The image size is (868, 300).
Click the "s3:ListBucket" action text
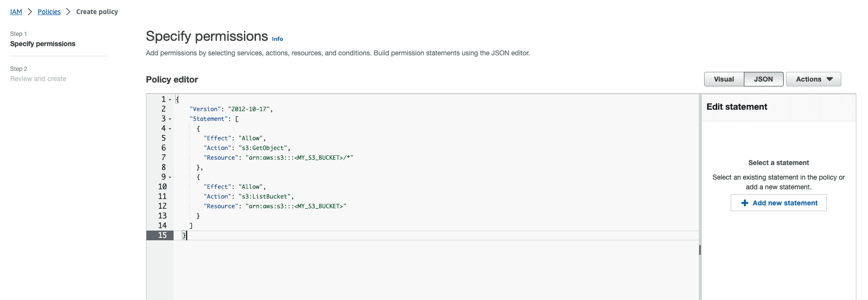pyautogui.click(x=266, y=197)
